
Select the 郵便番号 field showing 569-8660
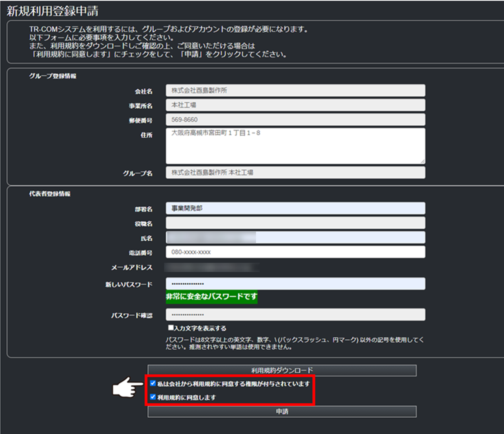pyautogui.click(x=295, y=119)
